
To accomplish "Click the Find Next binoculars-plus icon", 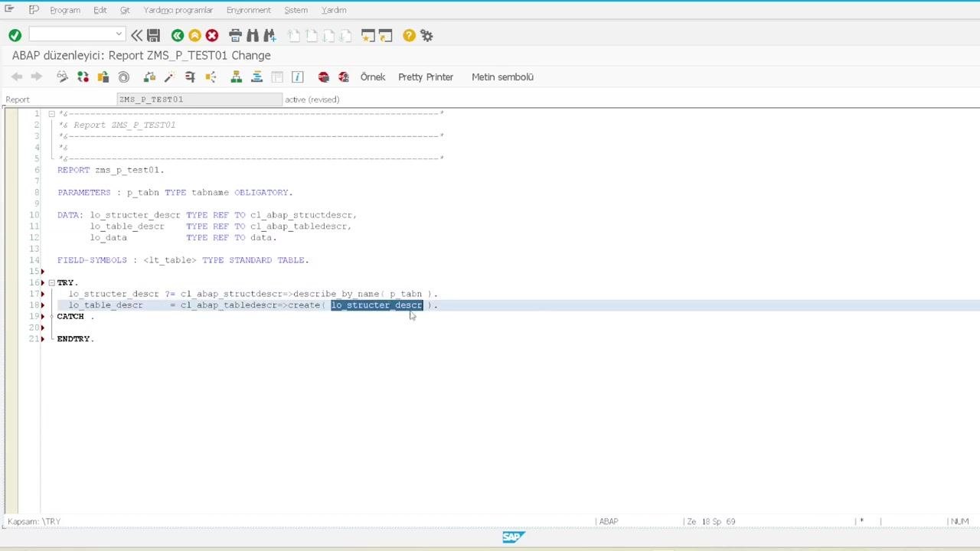I will tap(269, 35).
